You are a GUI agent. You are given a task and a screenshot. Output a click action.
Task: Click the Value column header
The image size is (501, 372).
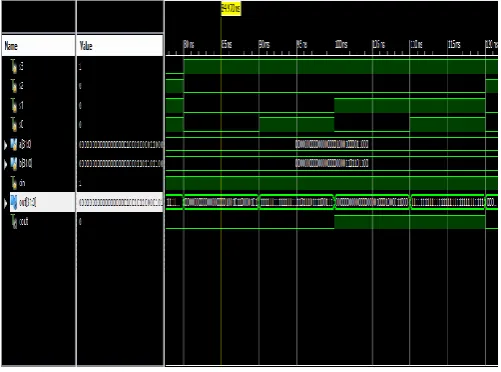[120, 45]
